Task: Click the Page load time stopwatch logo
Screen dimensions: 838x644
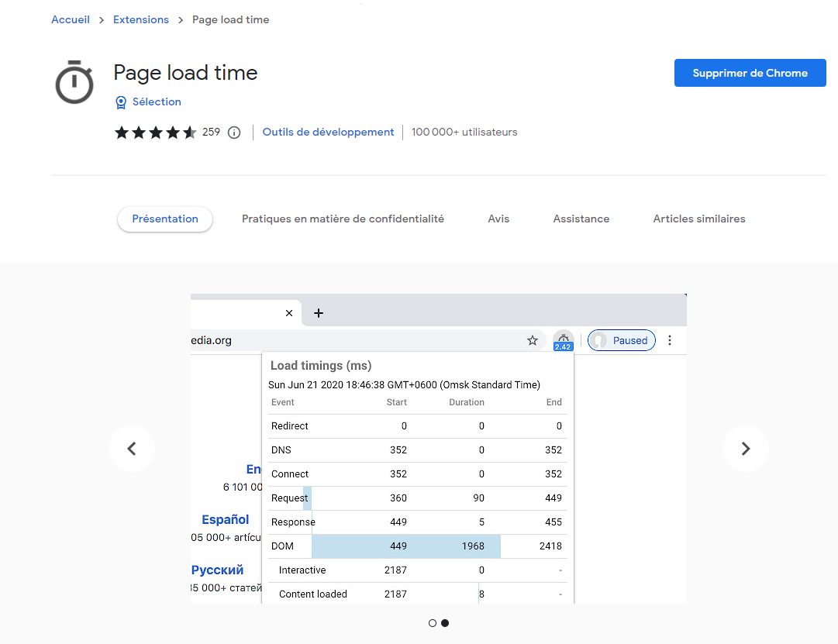Action: point(74,82)
